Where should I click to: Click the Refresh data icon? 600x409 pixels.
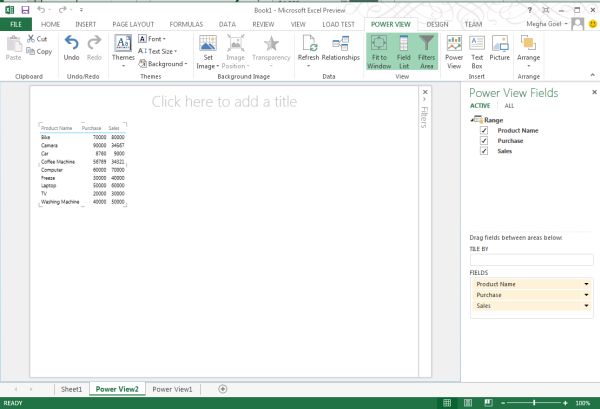309,43
